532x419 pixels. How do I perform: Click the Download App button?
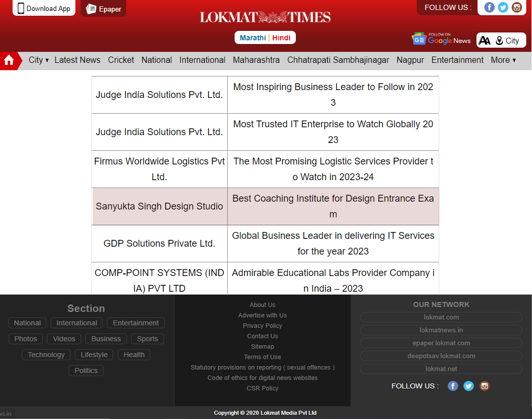coord(44,8)
